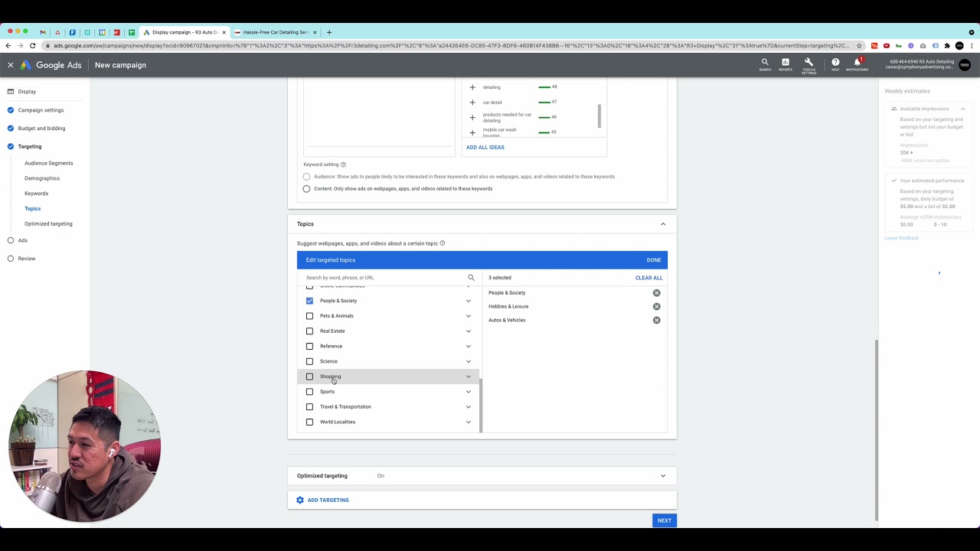The width and height of the screenshot is (980, 551).
Task: Go to the Ads step
Action: [x=23, y=240]
